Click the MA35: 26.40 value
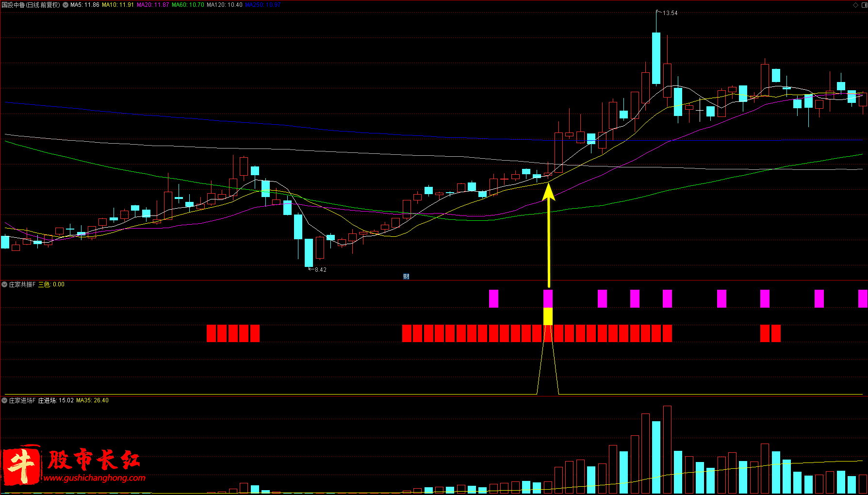Image resolution: width=868 pixels, height=495 pixels. coord(92,400)
